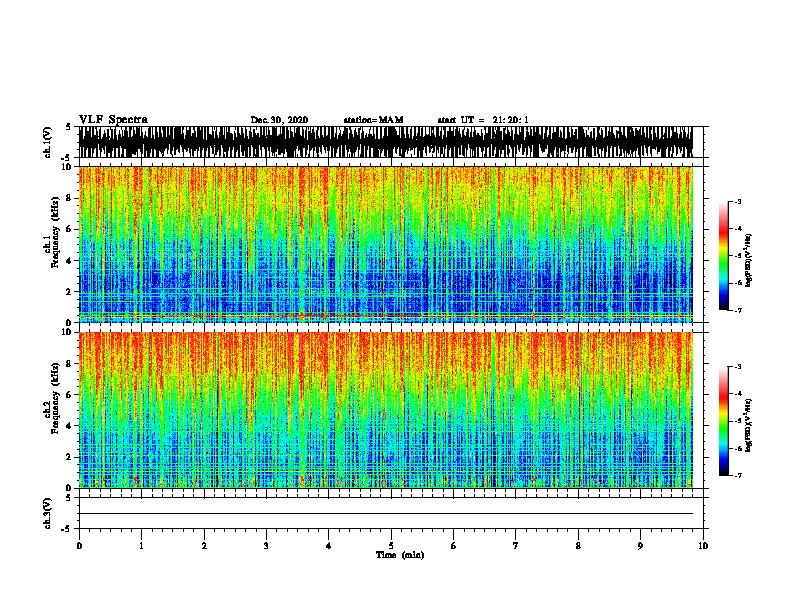Click the time axis tick label "8"
Screen dimensions: 792x612
click(x=578, y=546)
